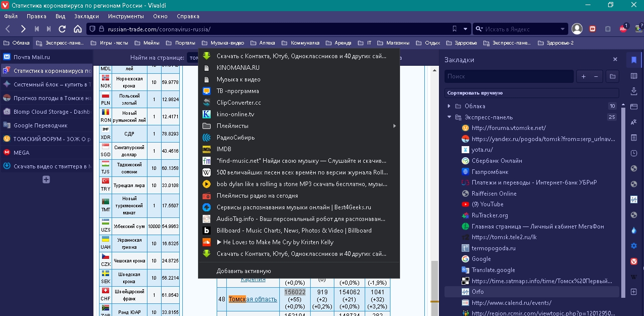644x316 pixels.
Task: Open the blue water drop web panel
Action: 634,230
